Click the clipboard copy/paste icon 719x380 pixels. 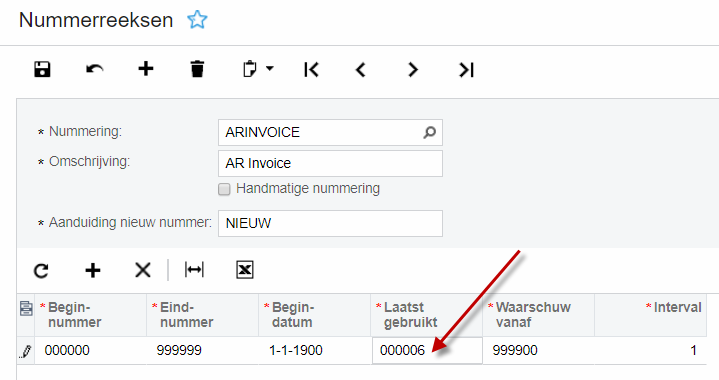(249, 69)
